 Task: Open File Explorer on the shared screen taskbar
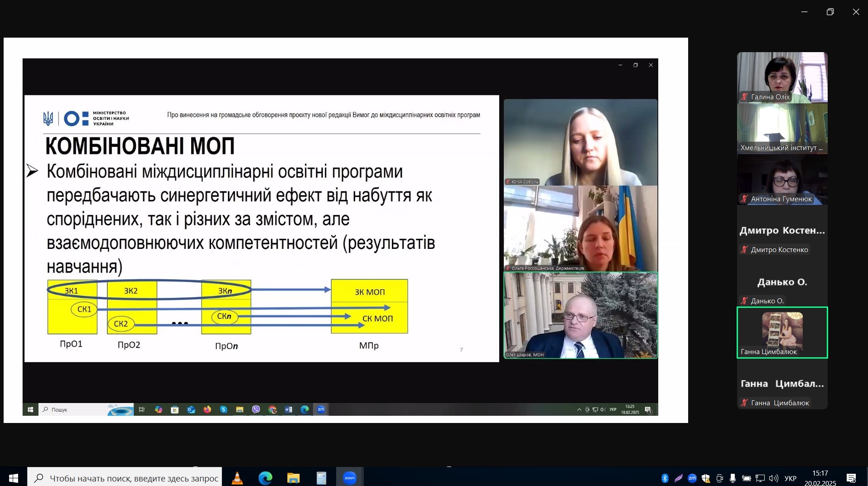click(240, 409)
